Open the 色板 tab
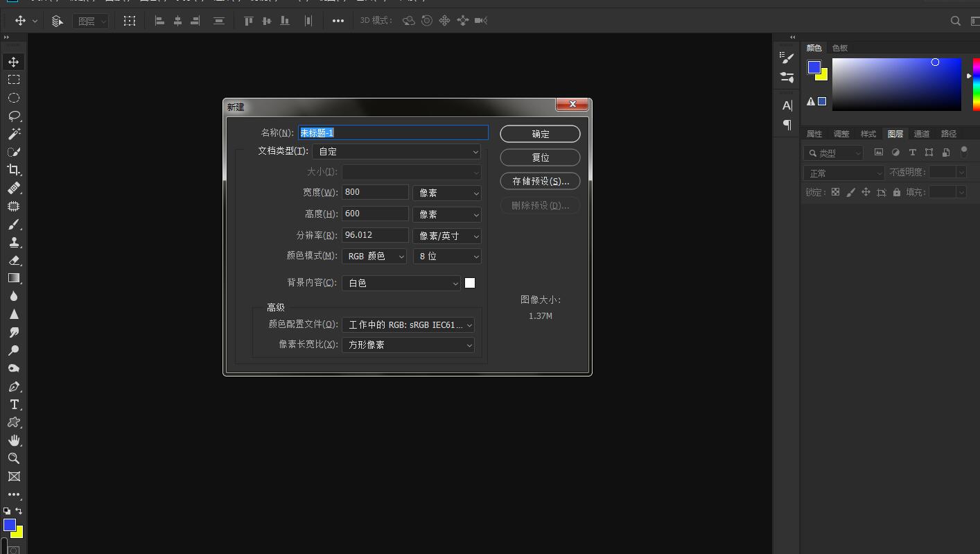980x554 pixels. click(x=840, y=48)
